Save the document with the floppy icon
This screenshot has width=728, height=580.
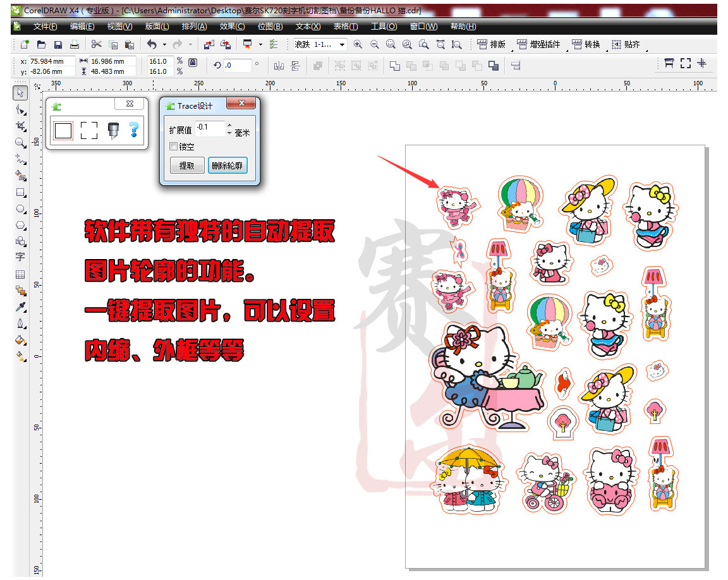tap(58, 45)
